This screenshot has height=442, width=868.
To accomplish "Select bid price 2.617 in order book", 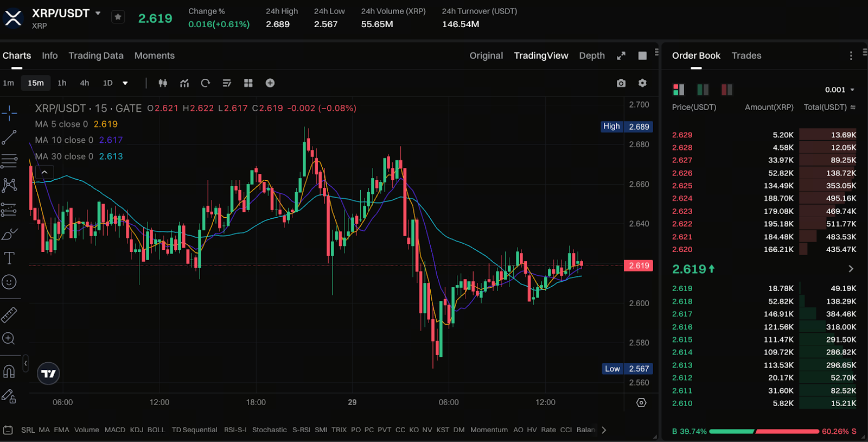I will pos(682,314).
